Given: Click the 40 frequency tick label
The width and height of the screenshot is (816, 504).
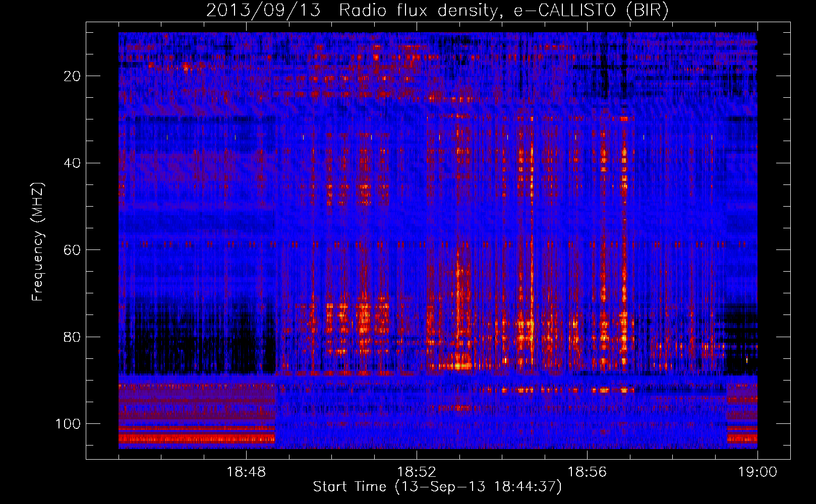Looking at the screenshot, I should coord(73,163).
